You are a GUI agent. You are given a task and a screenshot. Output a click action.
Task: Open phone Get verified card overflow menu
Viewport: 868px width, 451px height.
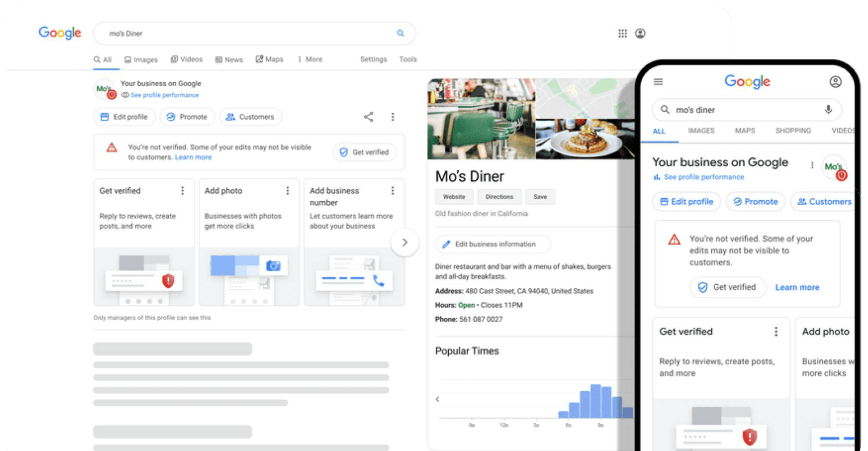pos(776,331)
